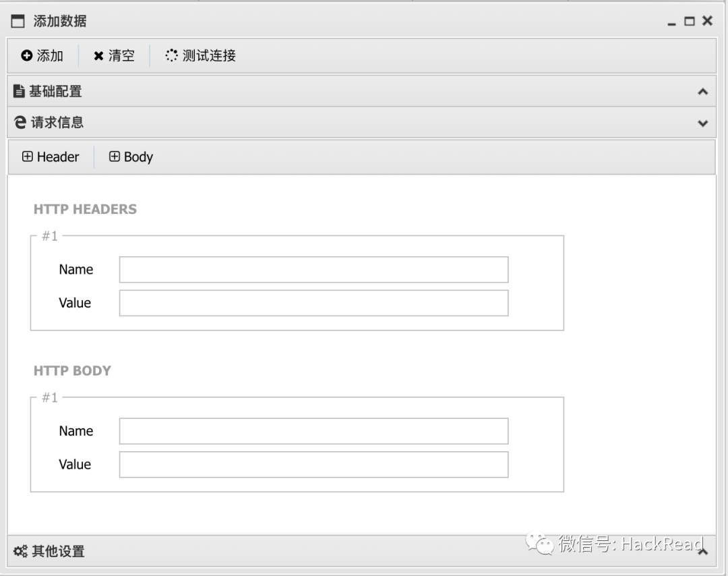Focus the HTTP body Value field

(314, 465)
